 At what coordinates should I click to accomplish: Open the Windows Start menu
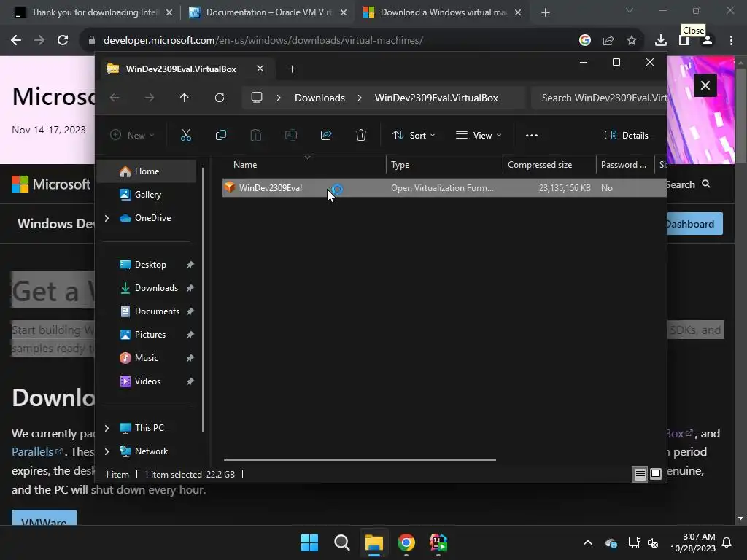(309, 542)
